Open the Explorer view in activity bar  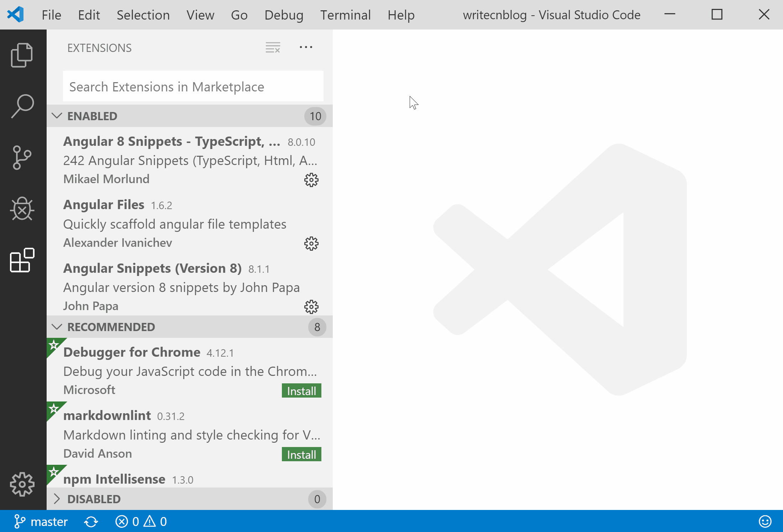pyautogui.click(x=22, y=55)
